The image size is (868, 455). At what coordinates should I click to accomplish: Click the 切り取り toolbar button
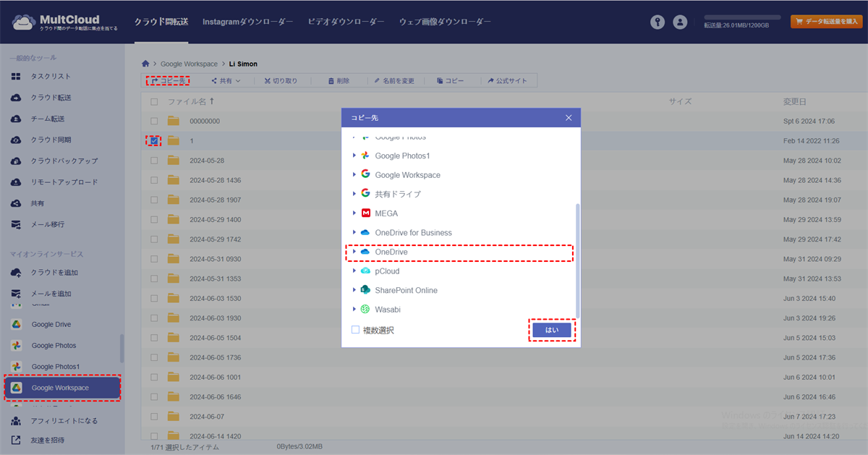click(281, 81)
